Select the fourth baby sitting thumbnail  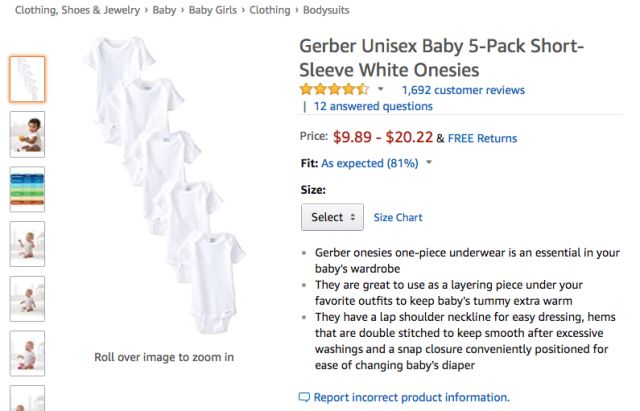27,244
